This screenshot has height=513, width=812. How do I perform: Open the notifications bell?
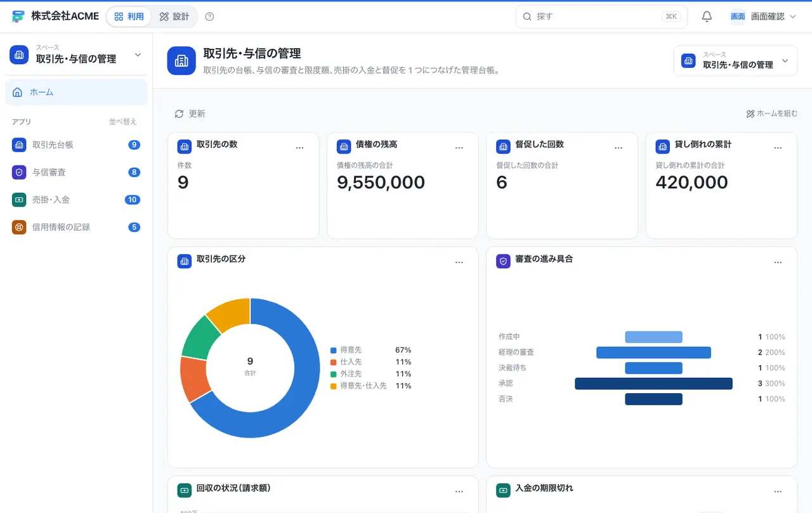coord(707,16)
